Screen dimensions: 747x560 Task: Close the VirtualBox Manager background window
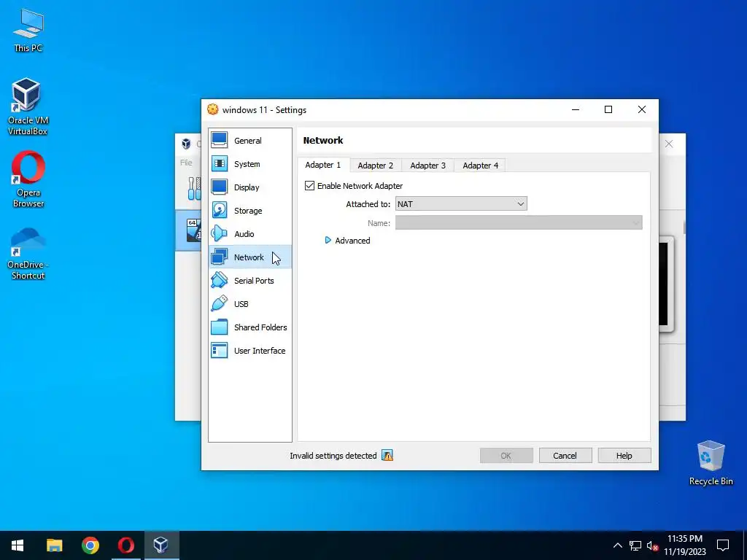pyautogui.click(x=669, y=144)
